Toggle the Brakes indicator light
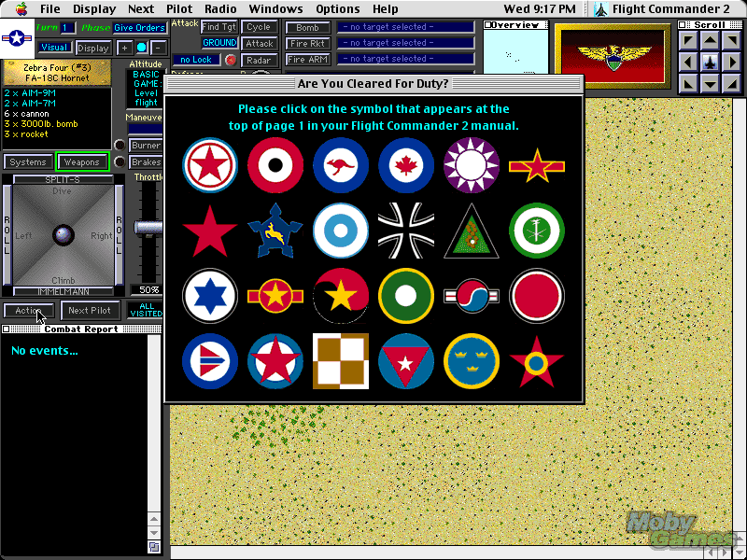The height and width of the screenshot is (560, 747). [x=120, y=161]
